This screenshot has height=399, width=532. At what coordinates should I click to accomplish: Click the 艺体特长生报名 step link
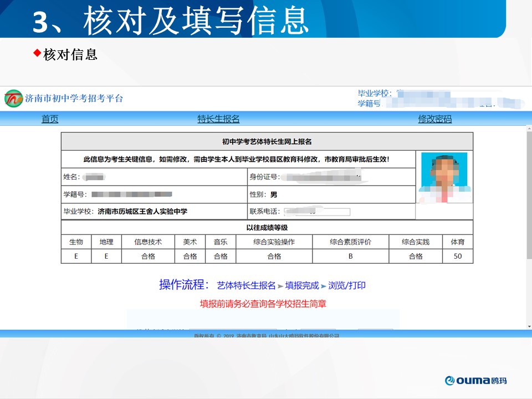(x=246, y=286)
